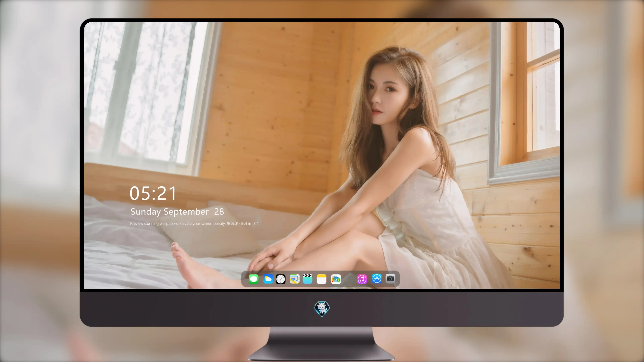Viewport: 644px width, 362px height.
Task: Open the blue App Store icon
Action: coord(377,279)
